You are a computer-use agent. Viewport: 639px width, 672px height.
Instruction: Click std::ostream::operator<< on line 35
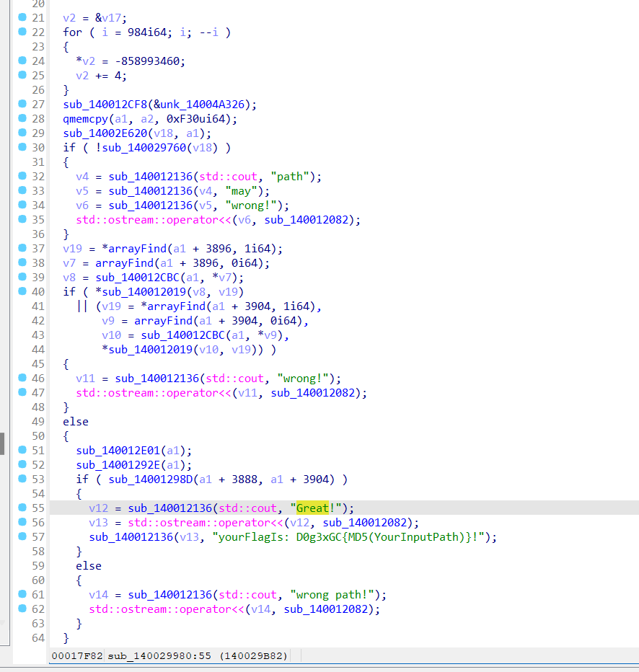tap(154, 220)
